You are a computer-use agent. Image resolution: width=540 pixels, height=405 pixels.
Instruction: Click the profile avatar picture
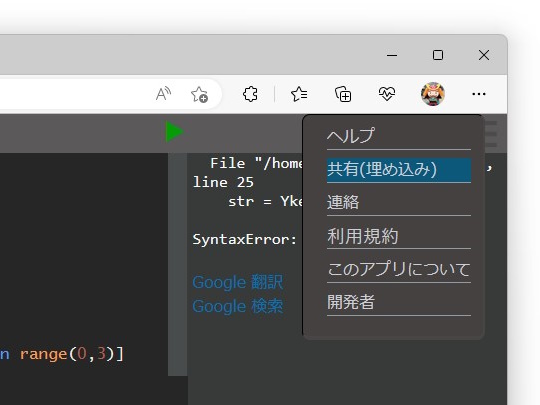433,94
